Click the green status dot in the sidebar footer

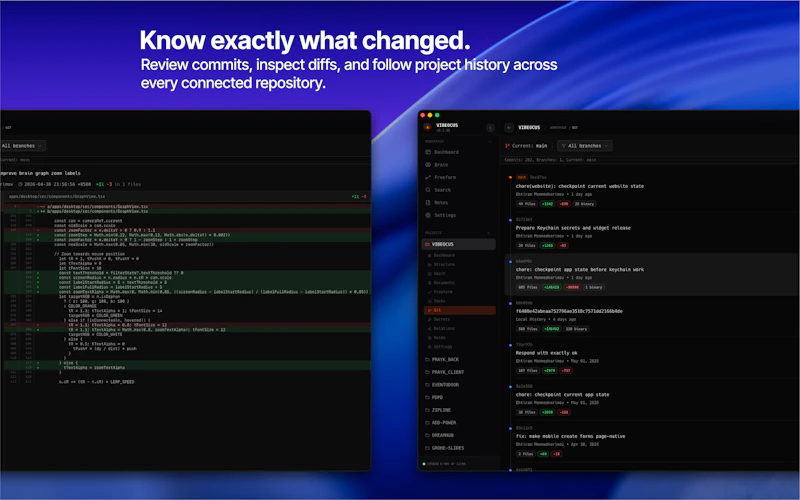[x=424, y=464]
